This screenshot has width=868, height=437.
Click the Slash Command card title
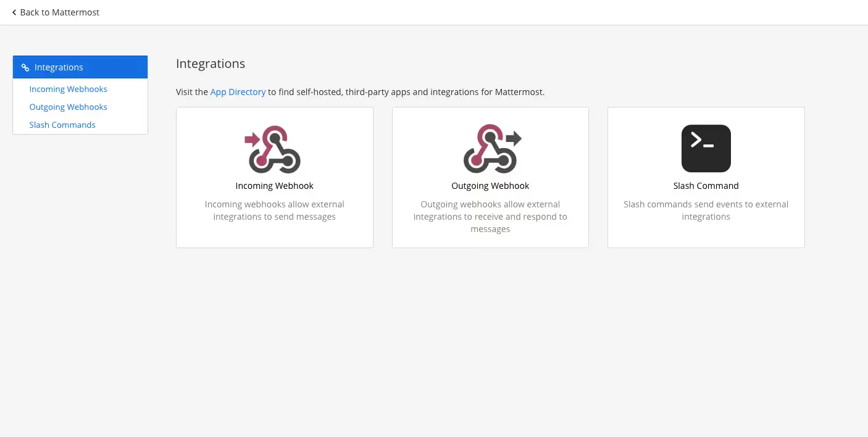click(x=706, y=186)
